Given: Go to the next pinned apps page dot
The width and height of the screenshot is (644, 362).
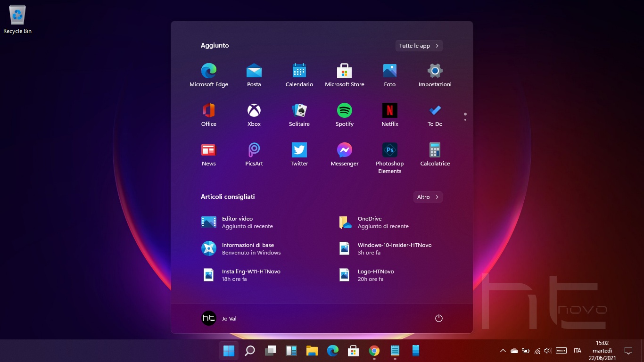Looking at the screenshot, I should (465, 120).
